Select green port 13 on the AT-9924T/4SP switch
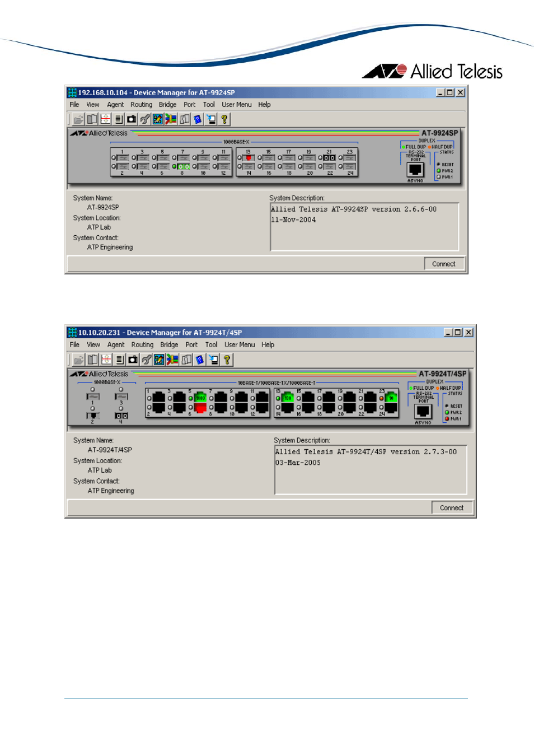The image size is (534, 756). coord(287,398)
